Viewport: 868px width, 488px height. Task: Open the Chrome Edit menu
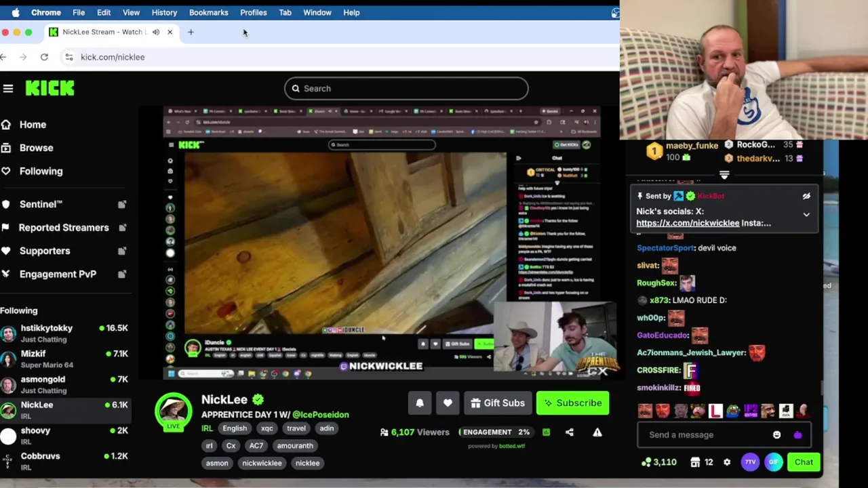[x=104, y=12]
